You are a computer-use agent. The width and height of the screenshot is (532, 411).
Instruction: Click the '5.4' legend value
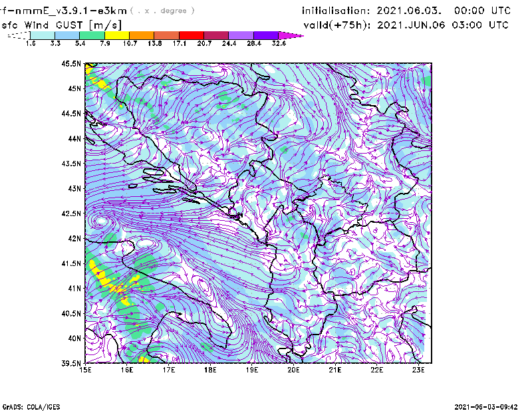click(x=80, y=43)
